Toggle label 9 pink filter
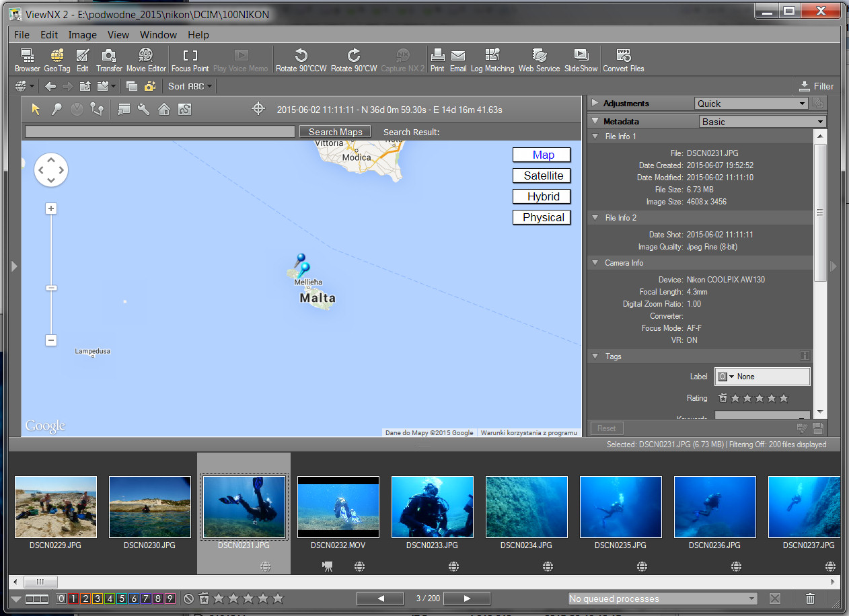 point(170,599)
